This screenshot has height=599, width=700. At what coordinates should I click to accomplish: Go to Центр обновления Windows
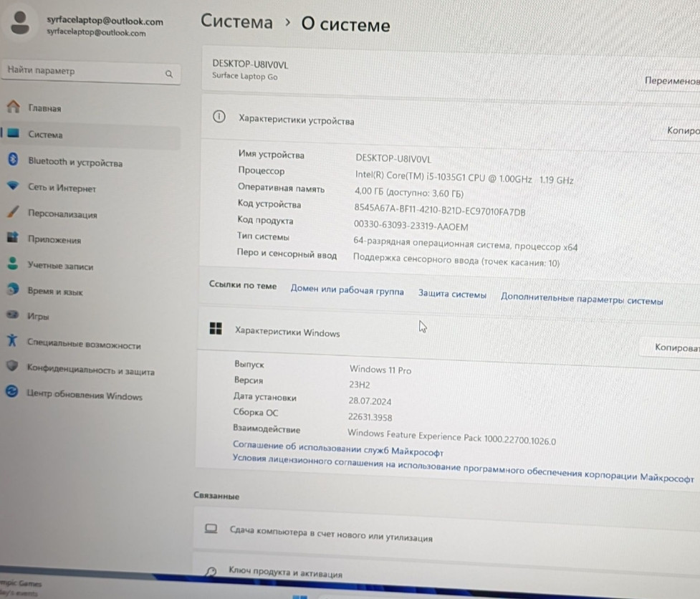tap(84, 396)
